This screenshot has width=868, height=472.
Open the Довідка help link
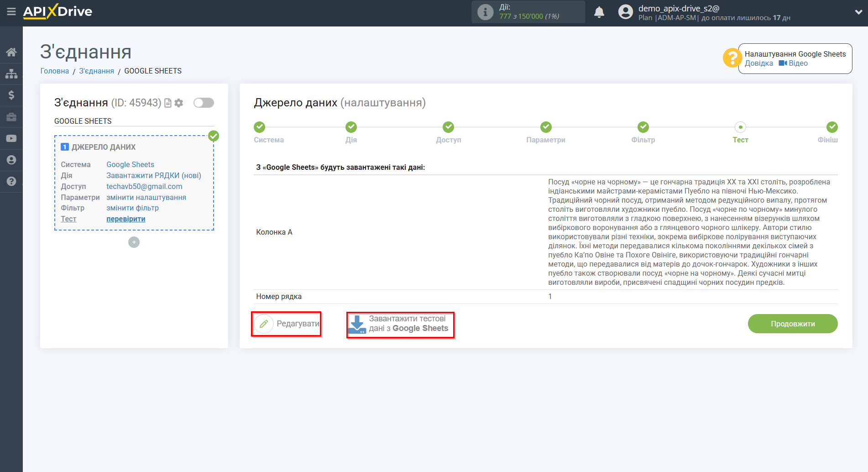click(759, 63)
